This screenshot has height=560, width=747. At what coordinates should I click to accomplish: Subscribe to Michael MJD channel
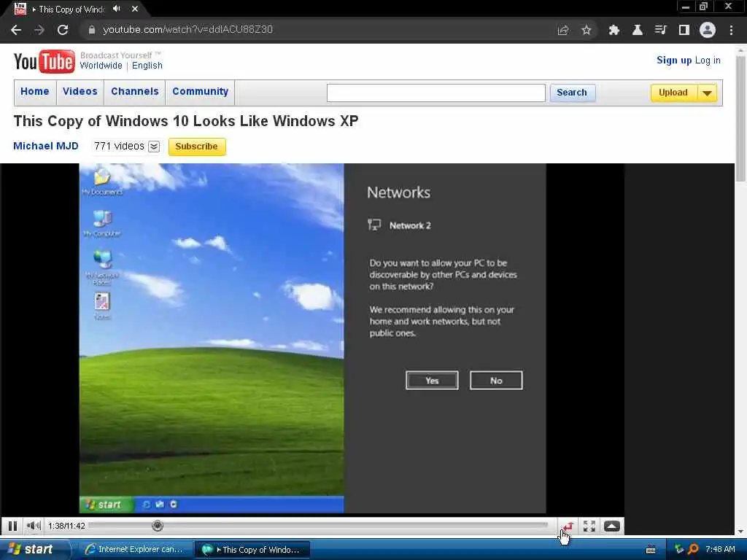[x=197, y=147]
